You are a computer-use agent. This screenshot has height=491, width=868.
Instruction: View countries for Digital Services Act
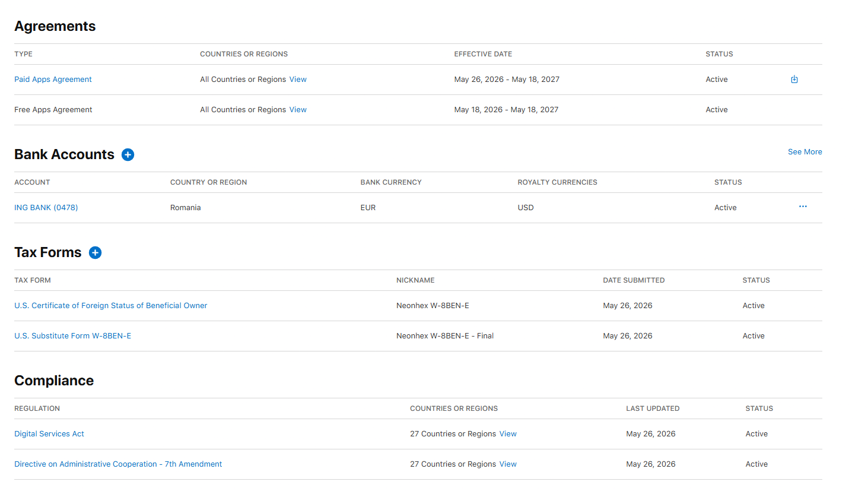508,434
